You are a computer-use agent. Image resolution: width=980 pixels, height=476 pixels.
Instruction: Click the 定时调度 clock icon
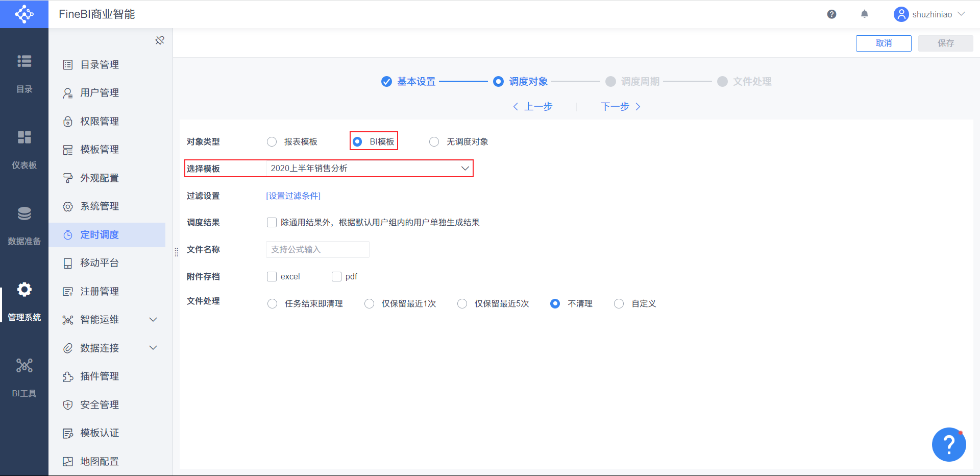tap(68, 235)
